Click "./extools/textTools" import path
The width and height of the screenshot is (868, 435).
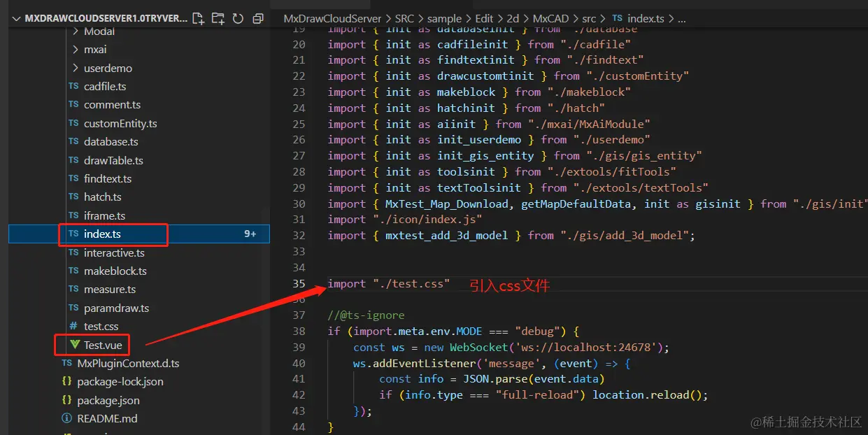(641, 188)
